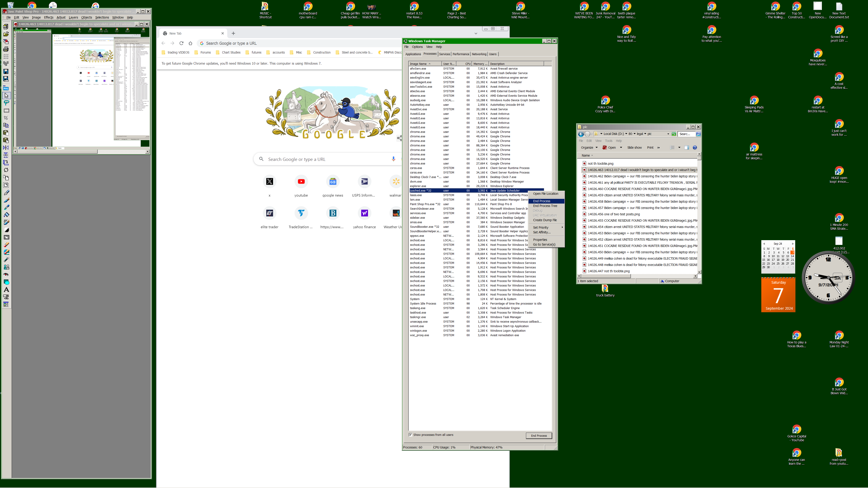Expand the Organize dropdown in Explorer
Screen dimensions: 868x488
[x=589, y=148]
